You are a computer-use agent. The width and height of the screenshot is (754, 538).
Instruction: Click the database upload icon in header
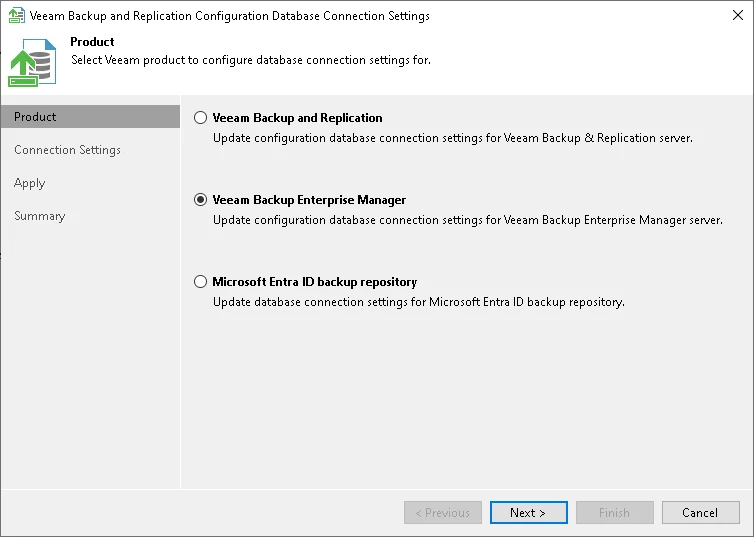point(28,62)
